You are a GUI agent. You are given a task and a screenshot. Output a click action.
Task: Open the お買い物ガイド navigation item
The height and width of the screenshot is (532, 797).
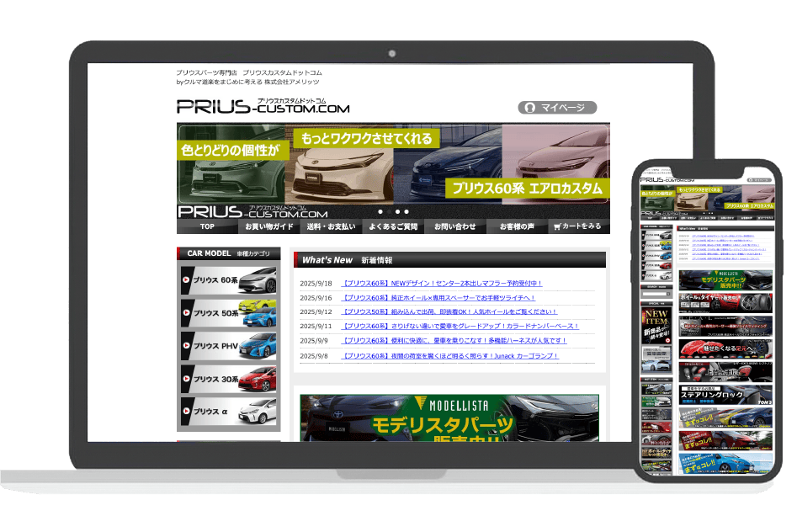(268, 226)
